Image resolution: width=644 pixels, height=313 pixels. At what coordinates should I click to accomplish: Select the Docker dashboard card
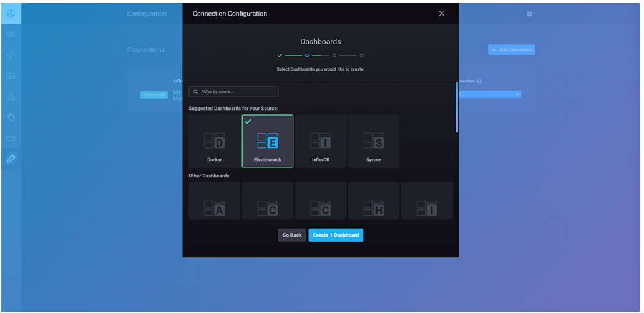point(215,141)
